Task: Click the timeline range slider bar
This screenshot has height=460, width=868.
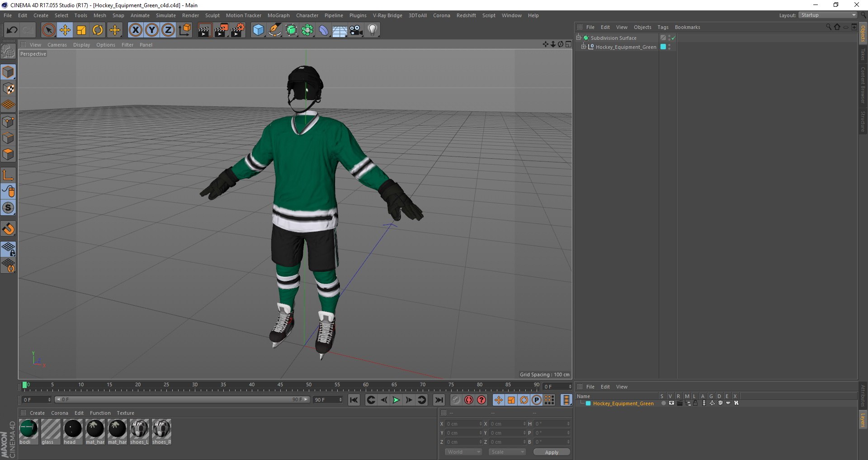Action: (182, 400)
